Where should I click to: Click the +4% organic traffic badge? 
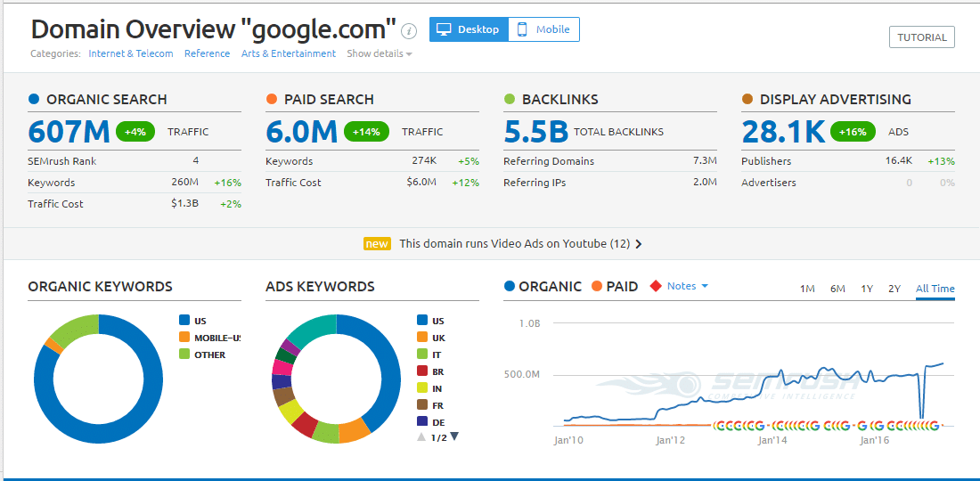coord(135,132)
